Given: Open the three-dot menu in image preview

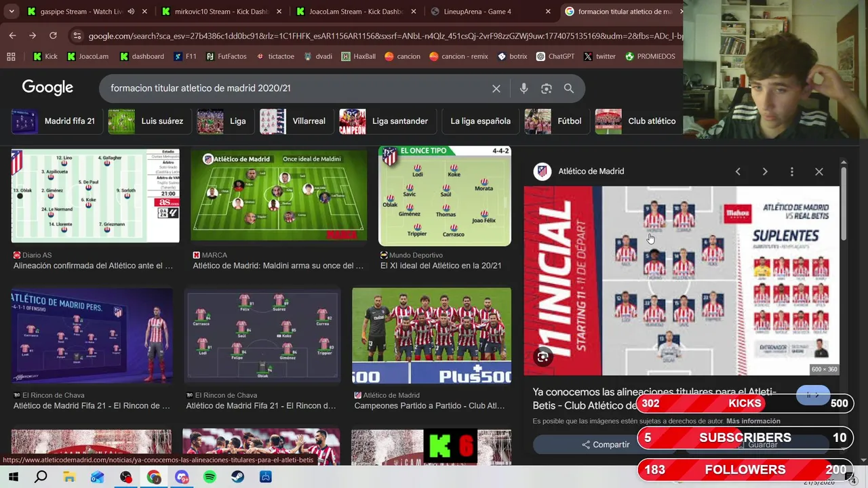Looking at the screenshot, I should [792, 171].
